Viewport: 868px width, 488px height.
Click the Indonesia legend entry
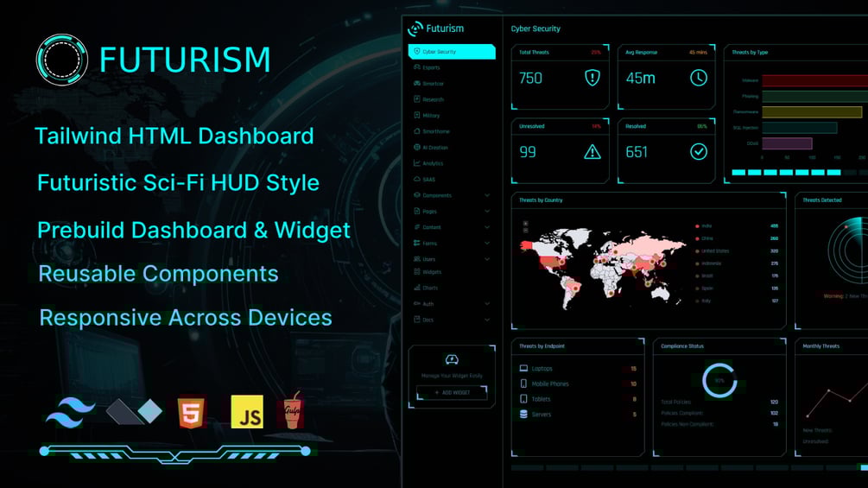737,263
